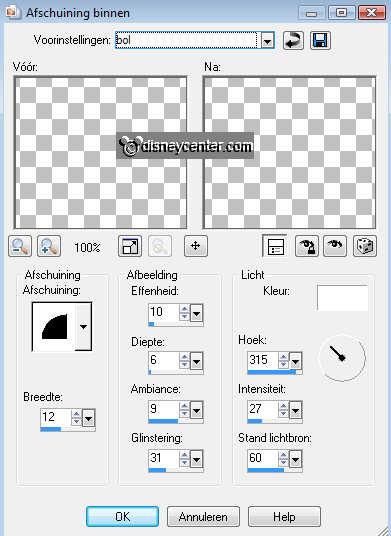
Task: Save preset with the floppy disk icon
Action: click(320, 41)
